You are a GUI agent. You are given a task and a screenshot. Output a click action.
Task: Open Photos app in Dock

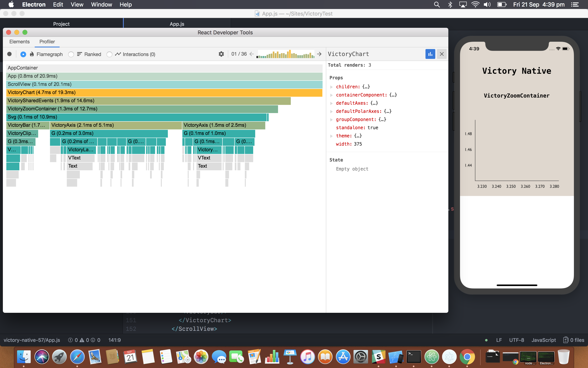[x=201, y=357]
